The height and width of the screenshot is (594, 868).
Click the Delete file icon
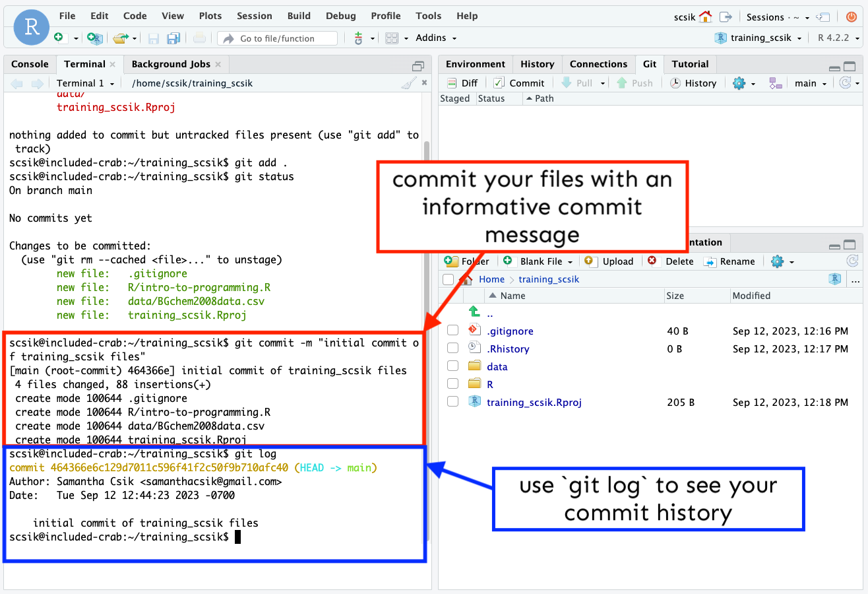652,261
